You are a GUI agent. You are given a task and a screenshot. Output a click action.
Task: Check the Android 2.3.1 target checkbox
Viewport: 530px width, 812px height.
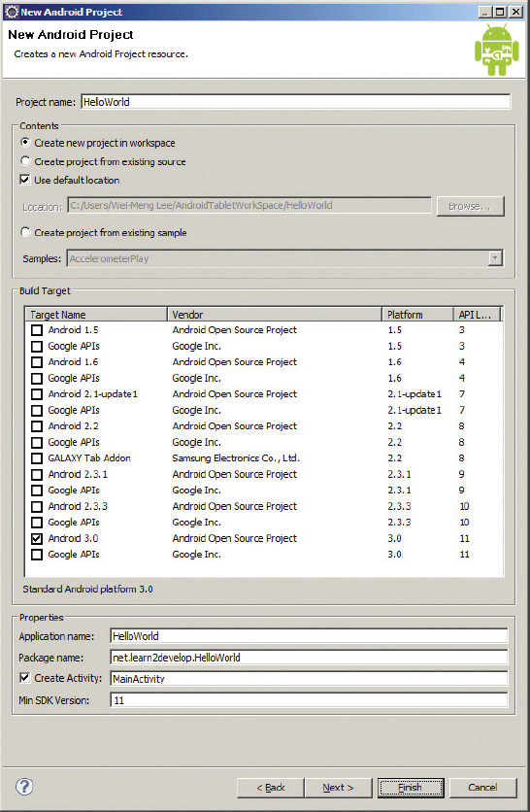pos(37,474)
